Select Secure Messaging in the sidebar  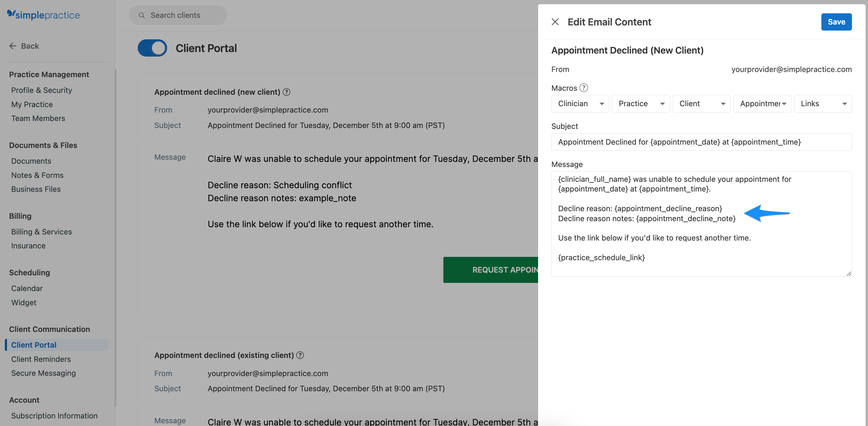44,373
